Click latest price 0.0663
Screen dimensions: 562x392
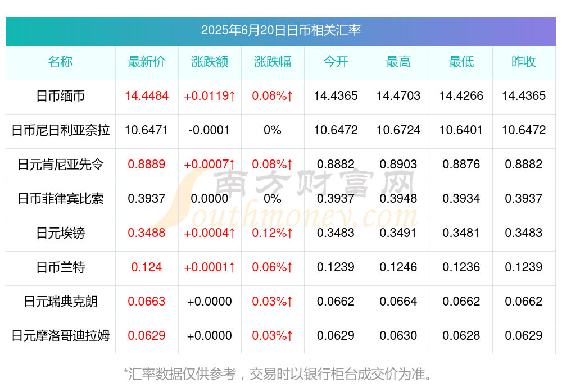(147, 301)
